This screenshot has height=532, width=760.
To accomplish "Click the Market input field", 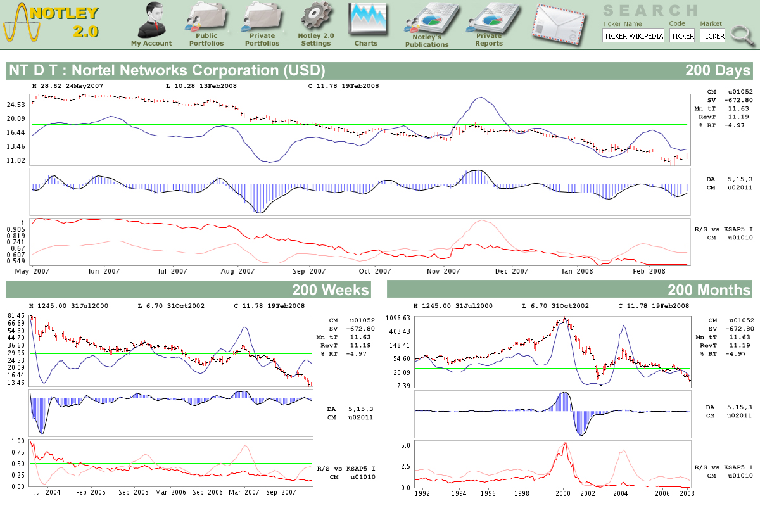I will 712,36.
